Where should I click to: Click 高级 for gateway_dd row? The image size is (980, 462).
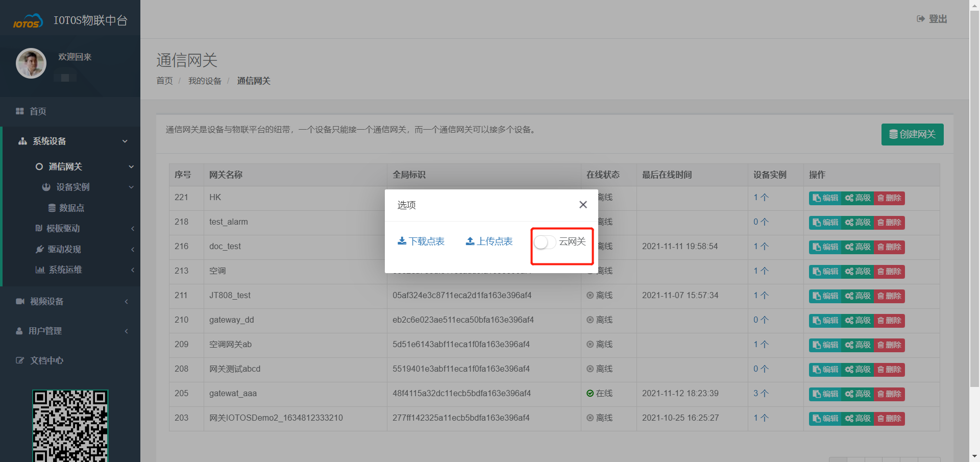[x=857, y=321]
